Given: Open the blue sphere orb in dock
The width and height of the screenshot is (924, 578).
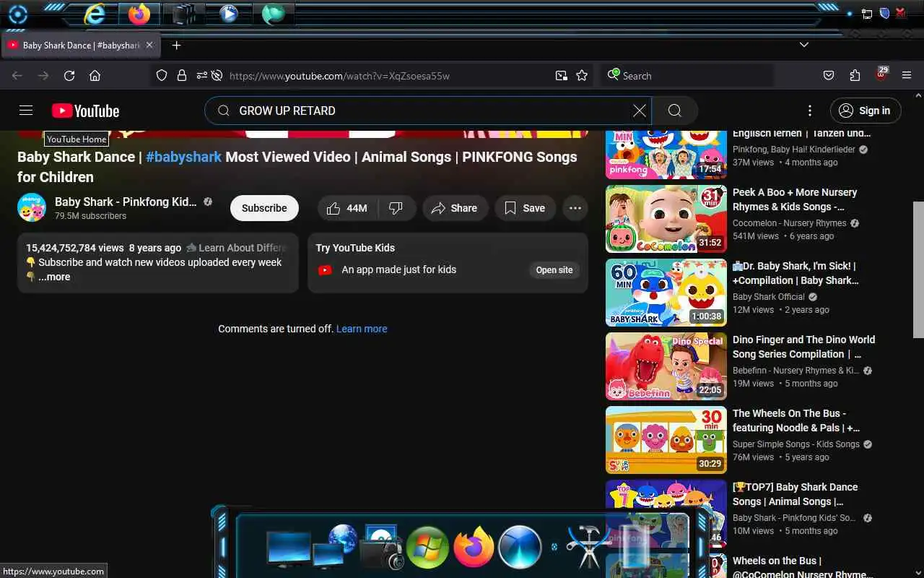Looking at the screenshot, I should coord(520,547).
